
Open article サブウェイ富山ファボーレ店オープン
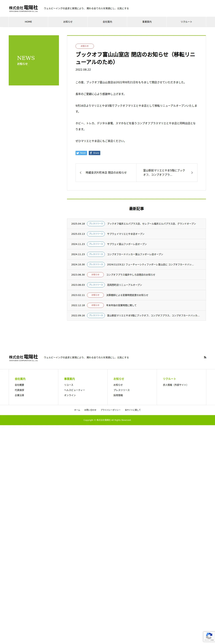(127, 244)
